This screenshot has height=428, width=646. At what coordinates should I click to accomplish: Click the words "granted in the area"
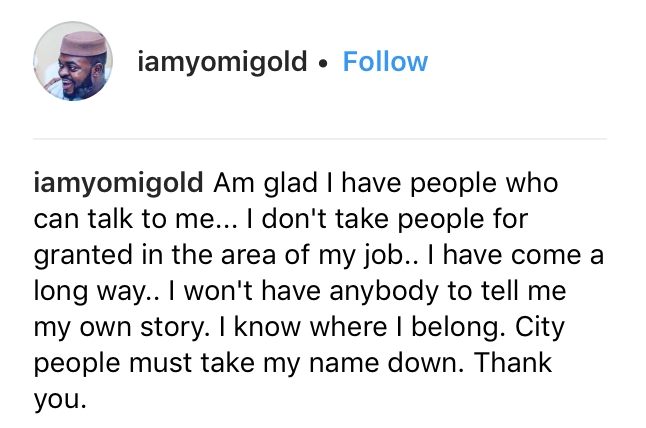pos(143,255)
